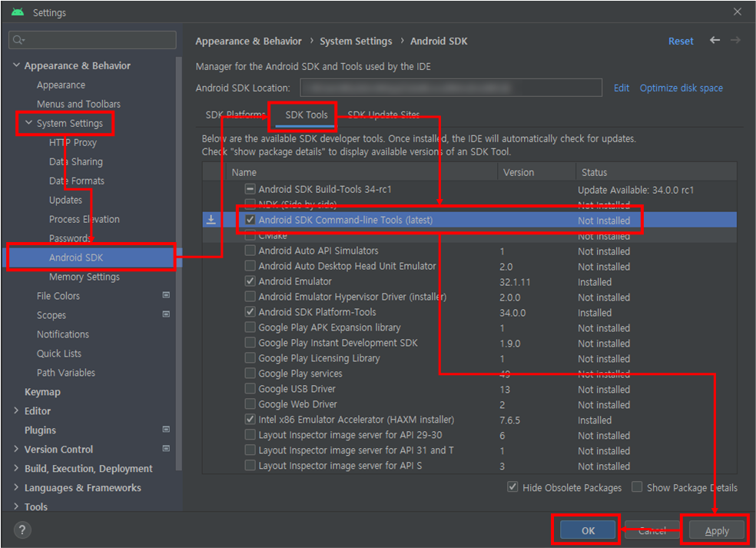The width and height of the screenshot is (756, 548).
Task: Open Date Formats settings
Action: pos(77,181)
